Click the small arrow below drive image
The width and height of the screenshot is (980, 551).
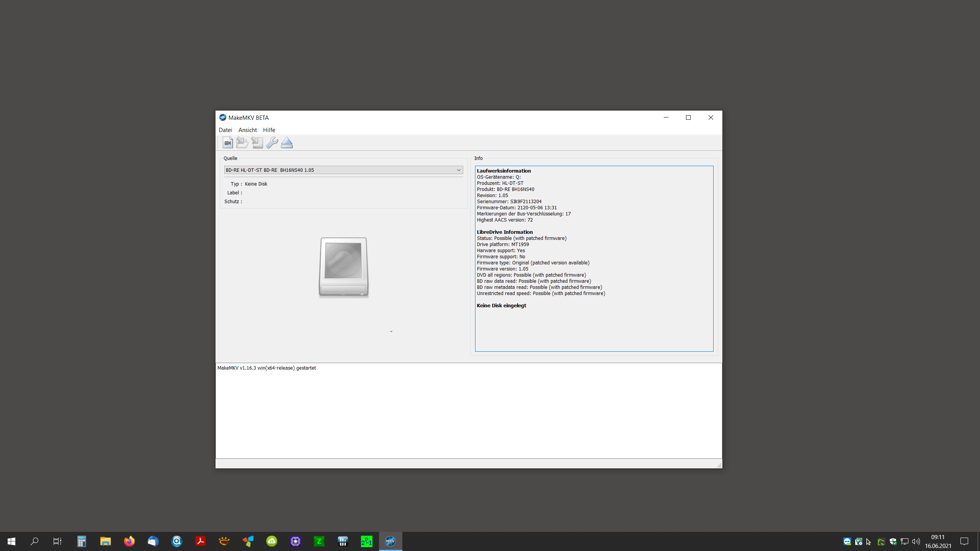click(x=391, y=332)
